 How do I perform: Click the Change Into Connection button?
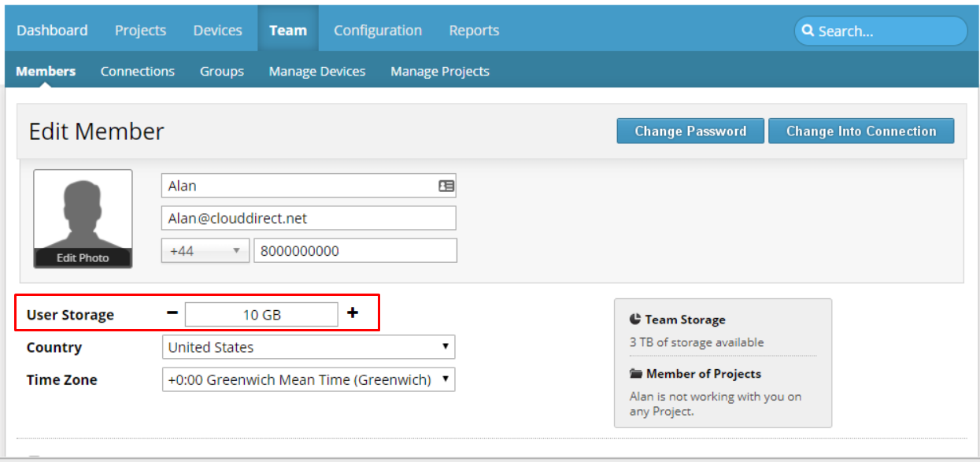861,131
